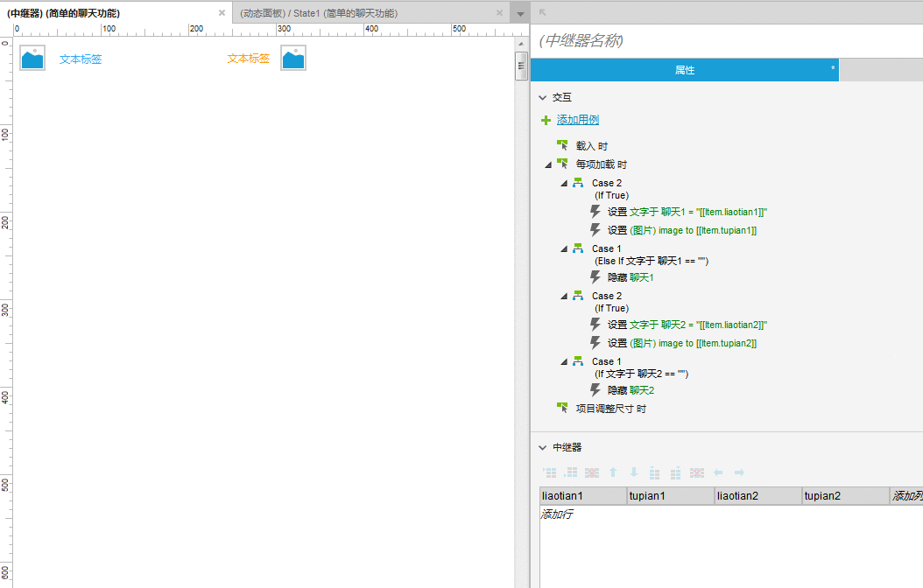Click the tupian1 column header

click(671, 495)
